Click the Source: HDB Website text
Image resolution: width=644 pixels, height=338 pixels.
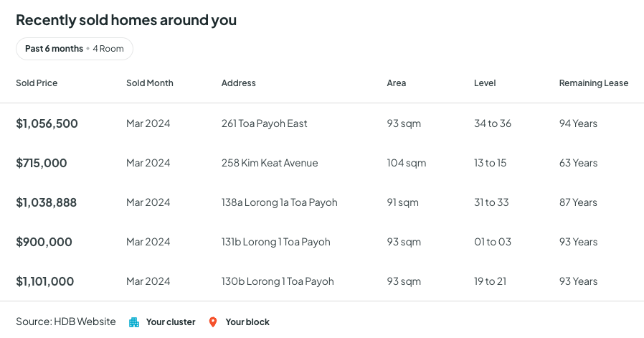(x=66, y=321)
